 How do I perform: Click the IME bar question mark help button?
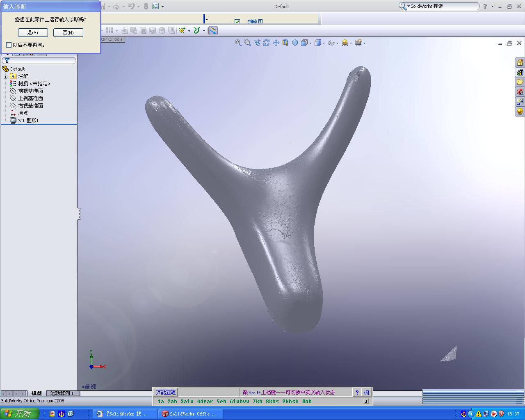point(357,392)
